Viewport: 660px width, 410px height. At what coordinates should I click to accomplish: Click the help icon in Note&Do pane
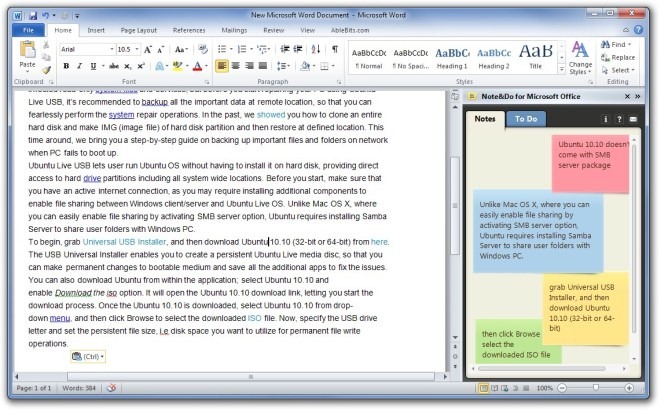pyautogui.click(x=619, y=119)
